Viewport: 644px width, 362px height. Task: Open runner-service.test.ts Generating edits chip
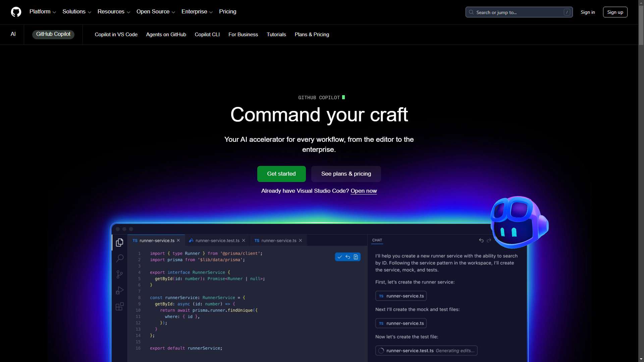[x=426, y=351]
